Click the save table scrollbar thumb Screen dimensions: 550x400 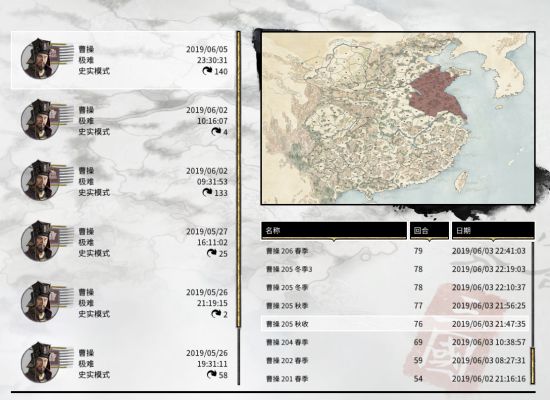[533, 366]
